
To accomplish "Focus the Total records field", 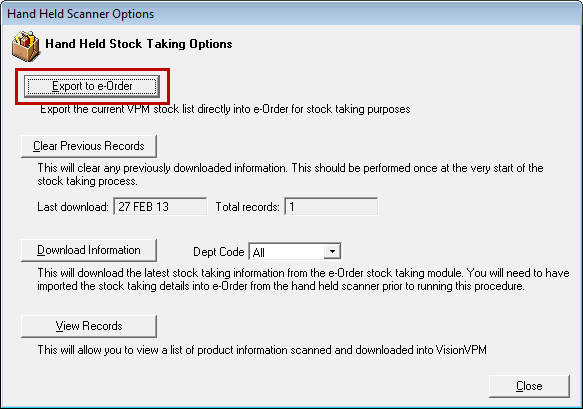I will pyautogui.click(x=331, y=206).
